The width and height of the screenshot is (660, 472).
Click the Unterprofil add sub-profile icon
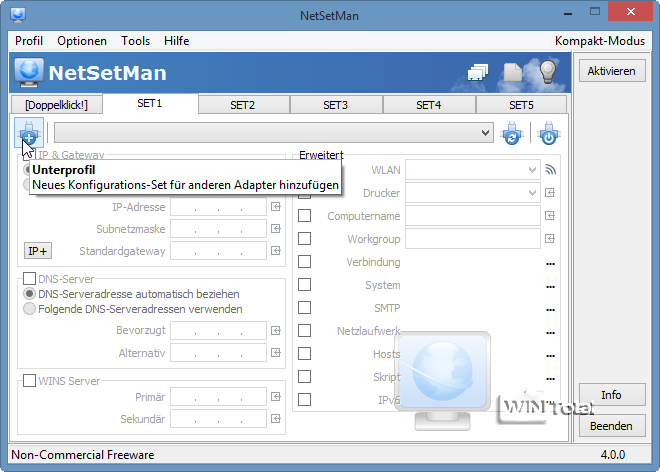point(29,133)
